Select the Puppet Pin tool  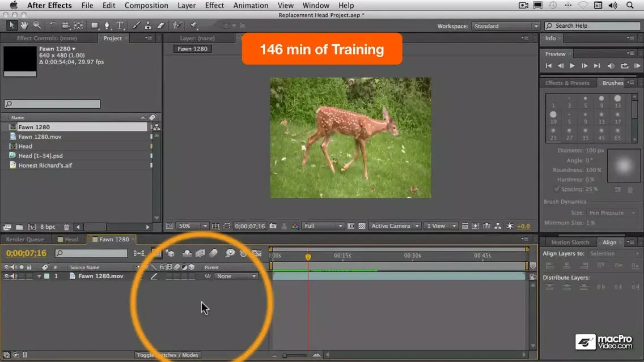193,25
